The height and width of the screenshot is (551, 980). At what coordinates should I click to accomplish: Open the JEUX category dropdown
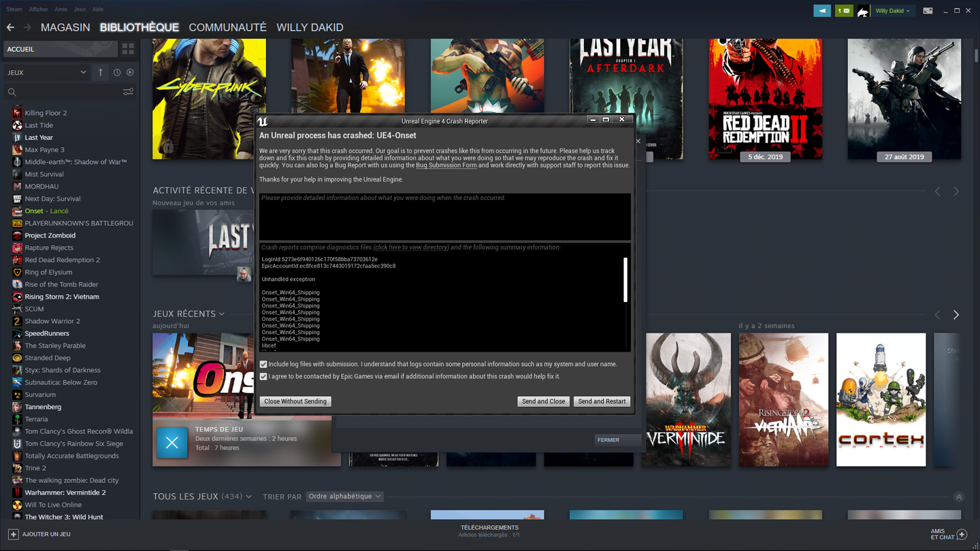46,72
